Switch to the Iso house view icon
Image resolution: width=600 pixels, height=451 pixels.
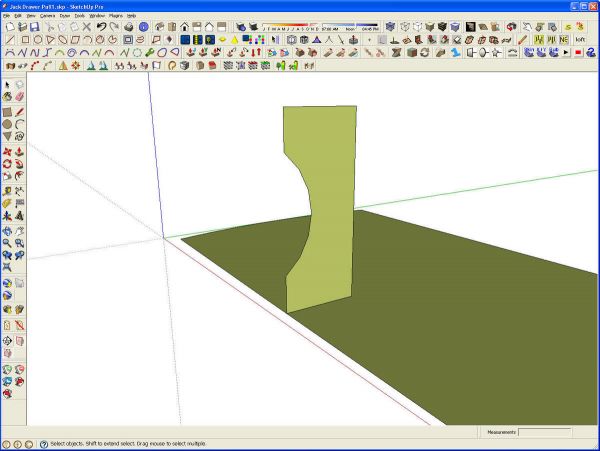[160, 27]
